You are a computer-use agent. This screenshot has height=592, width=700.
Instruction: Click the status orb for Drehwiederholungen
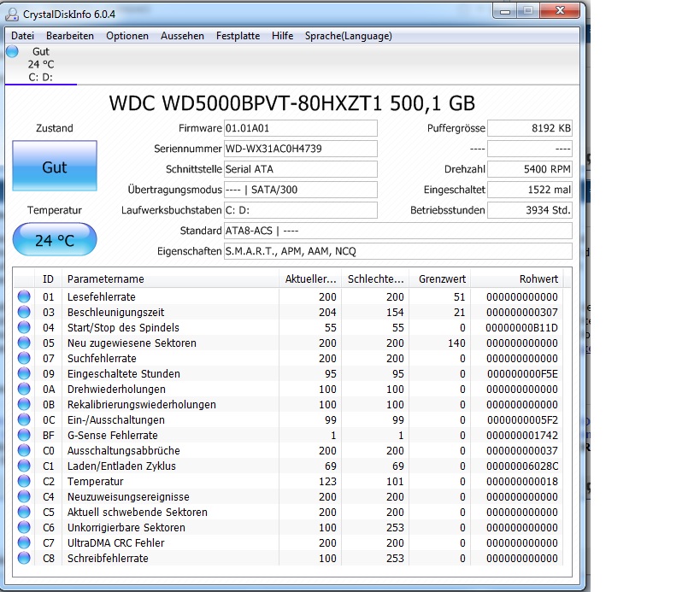24,389
